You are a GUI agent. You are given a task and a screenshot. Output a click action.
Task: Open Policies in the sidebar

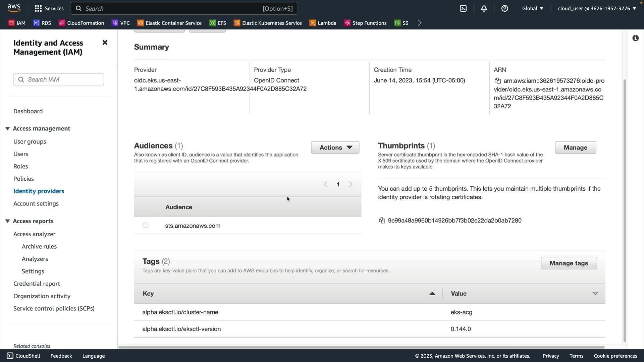coord(23,179)
